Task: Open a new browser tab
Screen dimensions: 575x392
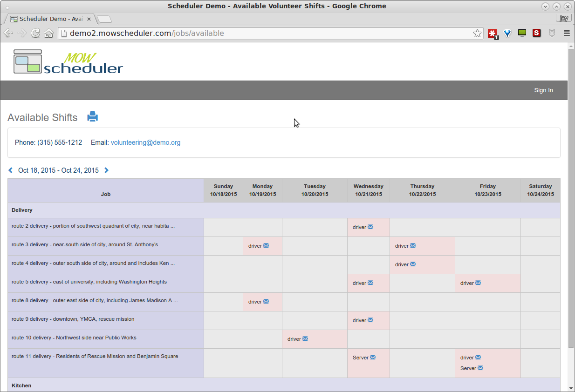Action: 104,19
